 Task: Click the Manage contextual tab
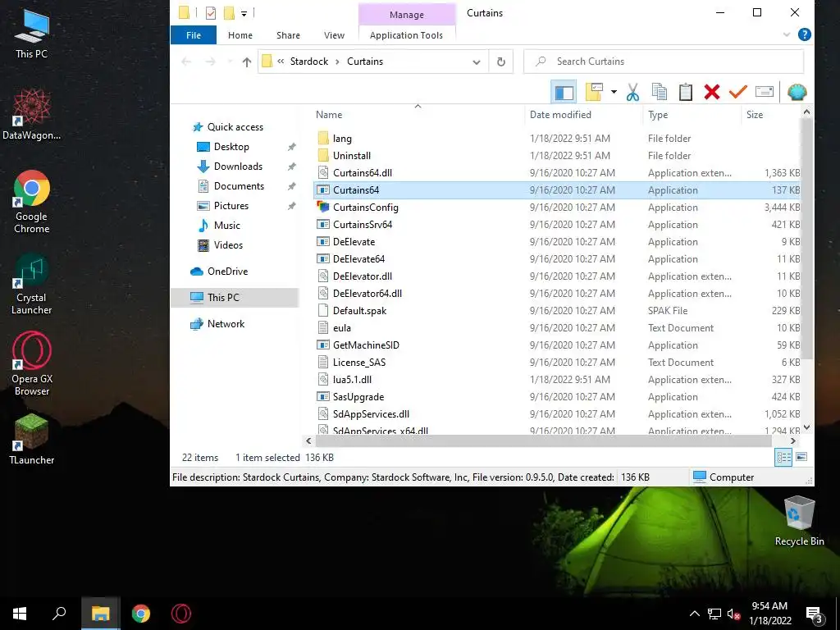407,15
